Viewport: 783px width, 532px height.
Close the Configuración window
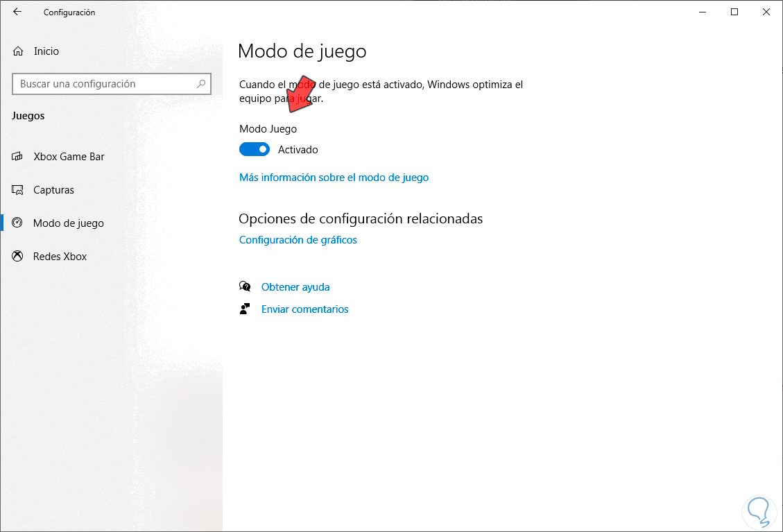click(x=766, y=12)
